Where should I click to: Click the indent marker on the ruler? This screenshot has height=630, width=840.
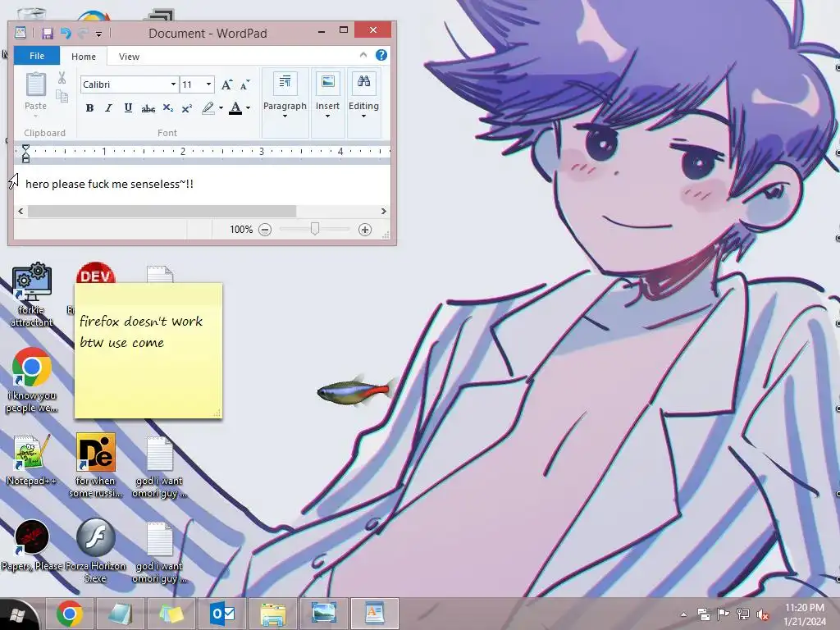25,153
